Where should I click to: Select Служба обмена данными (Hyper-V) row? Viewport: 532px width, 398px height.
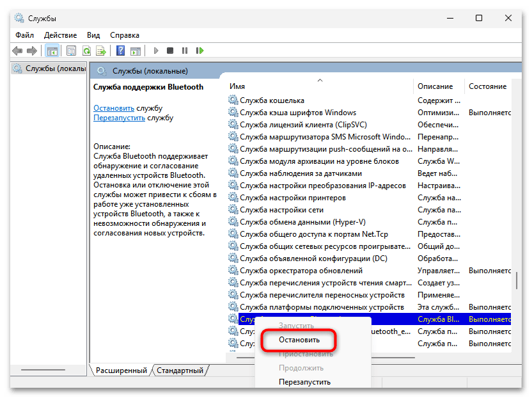click(x=369, y=222)
